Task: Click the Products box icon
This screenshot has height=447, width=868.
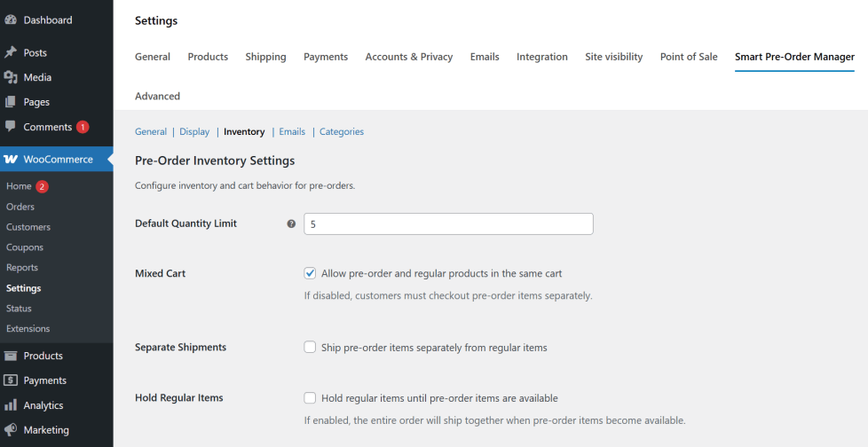Action: [11, 356]
